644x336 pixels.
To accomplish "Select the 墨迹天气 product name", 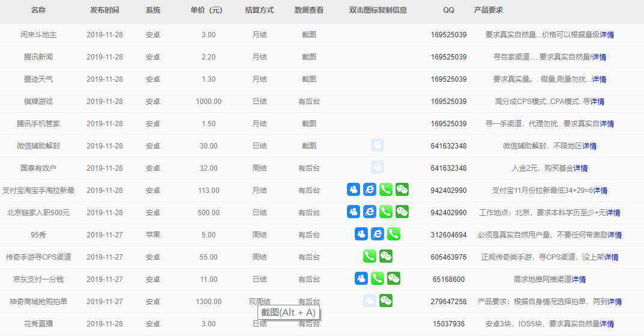I will tap(38, 79).
